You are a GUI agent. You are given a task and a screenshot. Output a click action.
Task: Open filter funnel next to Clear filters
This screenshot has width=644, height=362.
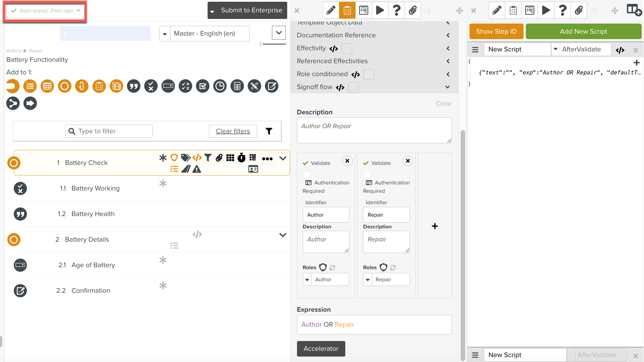point(269,131)
